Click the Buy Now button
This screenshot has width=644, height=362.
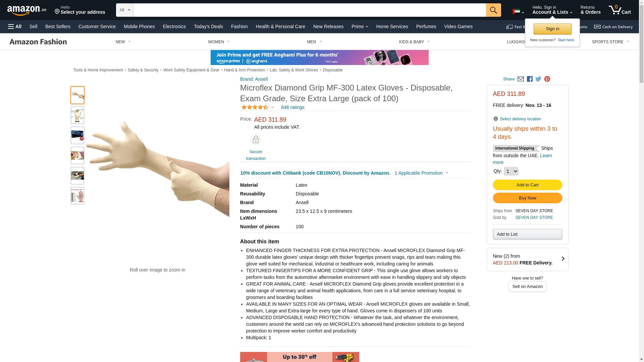pyautogui.click(x=527, y=198)
